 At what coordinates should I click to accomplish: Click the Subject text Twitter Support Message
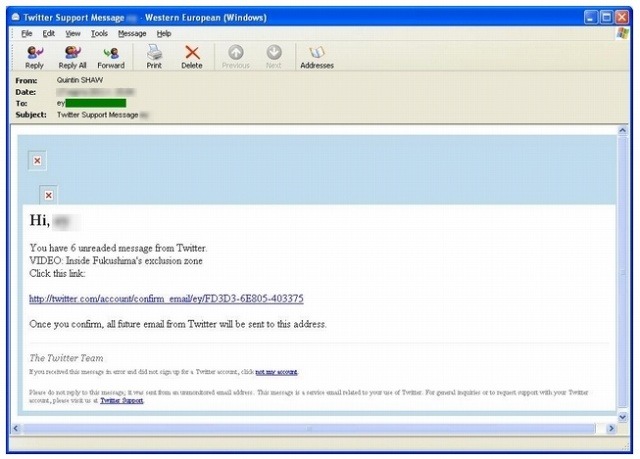pos(98,115)
